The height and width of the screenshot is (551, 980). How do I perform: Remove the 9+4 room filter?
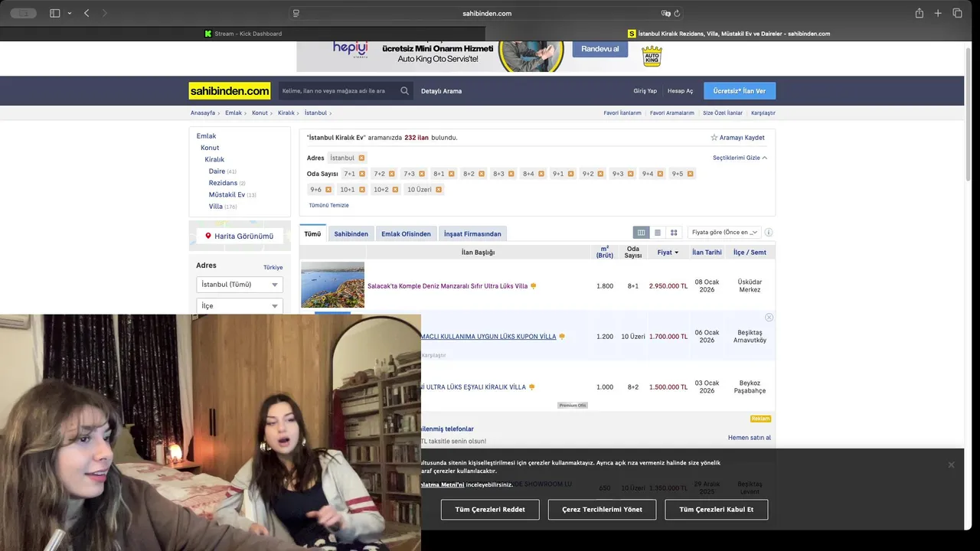661,174
